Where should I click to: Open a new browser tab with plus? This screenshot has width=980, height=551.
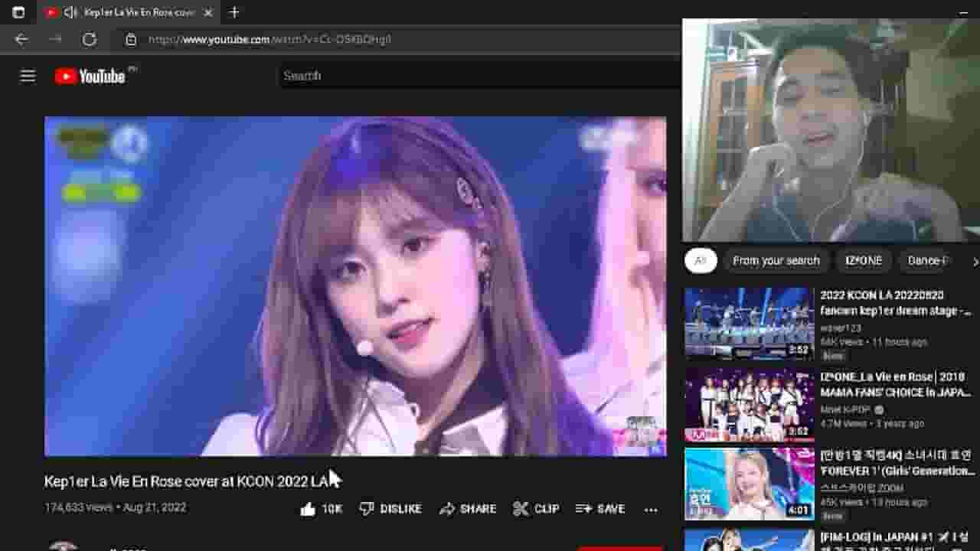tap(234, 12)
